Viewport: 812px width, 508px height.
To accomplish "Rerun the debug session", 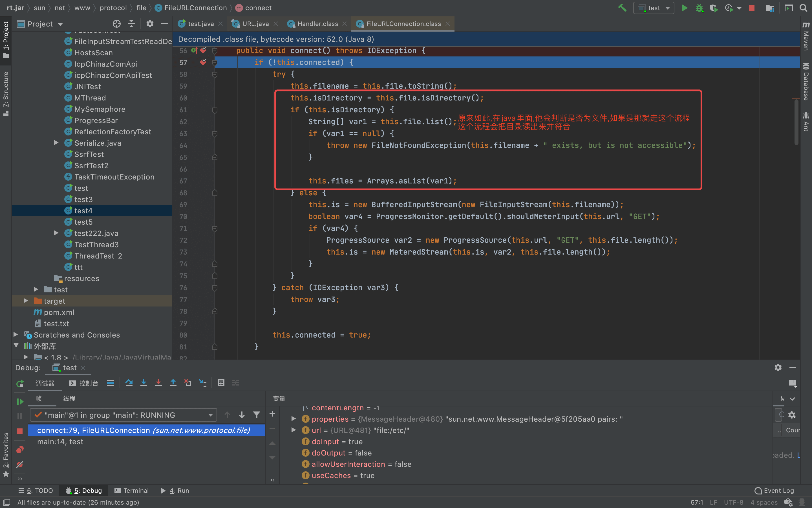I will pos(20,383).
